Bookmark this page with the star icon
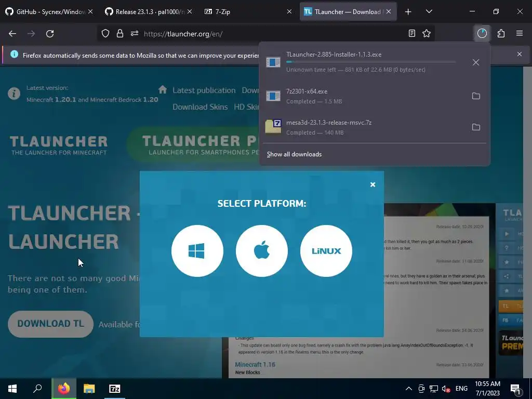 [427, 34]
